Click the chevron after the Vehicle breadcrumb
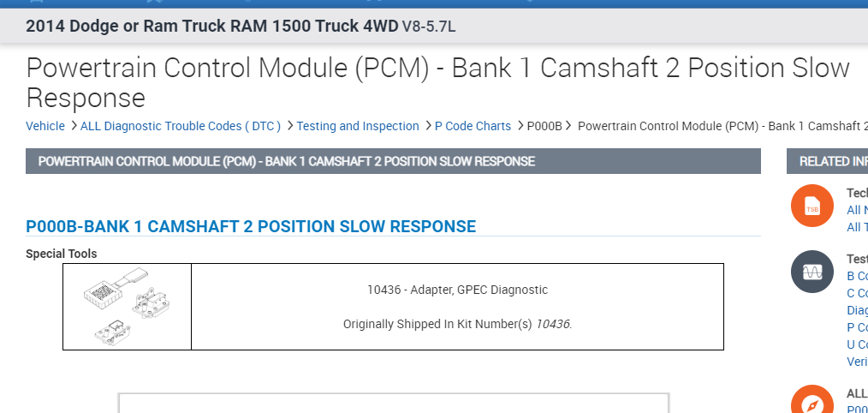Screen dimensions: 868x413 click(x=73, y=126)
